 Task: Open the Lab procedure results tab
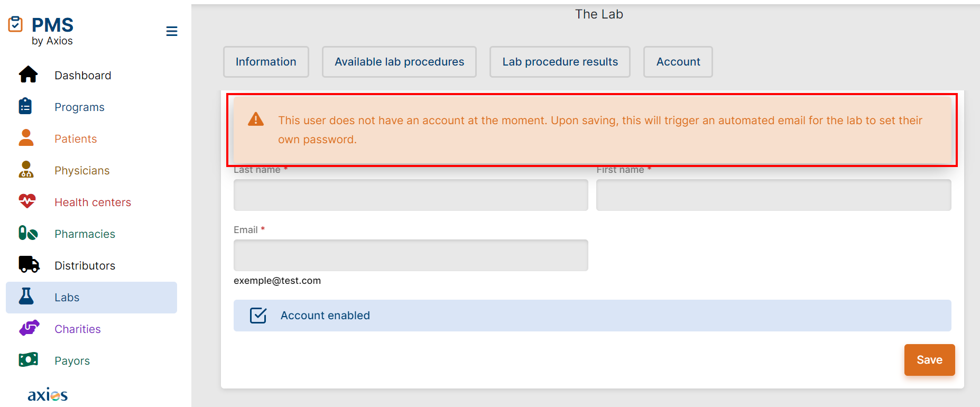pos(560,62)
